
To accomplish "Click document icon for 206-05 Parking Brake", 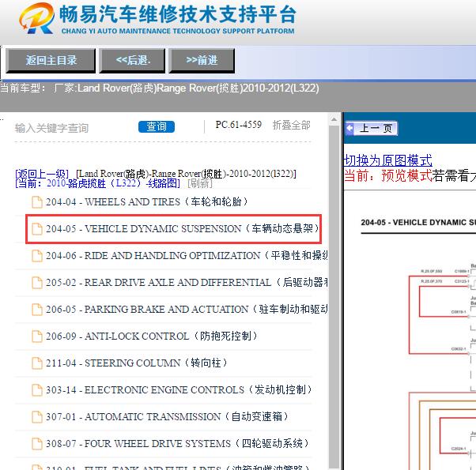I will coord(37,310).
